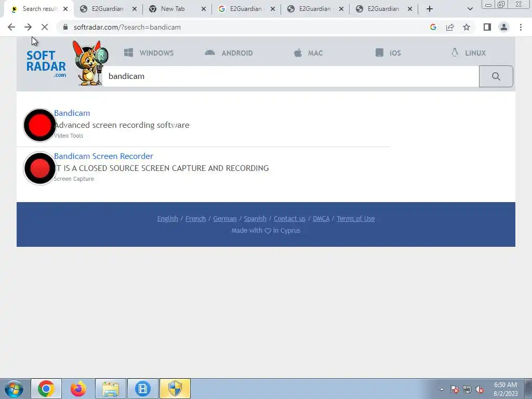Select the Mac category
Viewport: 532px width, 399px height.
[308, 52]
